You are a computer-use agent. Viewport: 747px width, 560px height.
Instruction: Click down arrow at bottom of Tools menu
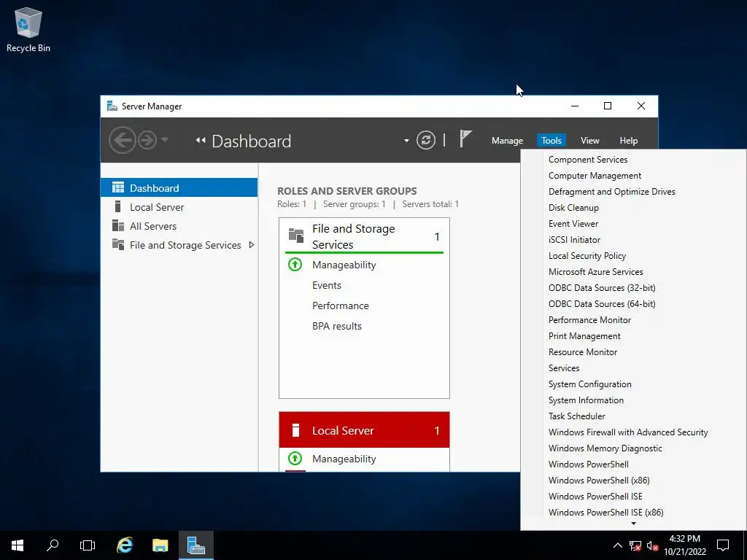click(x=633, y=524)
